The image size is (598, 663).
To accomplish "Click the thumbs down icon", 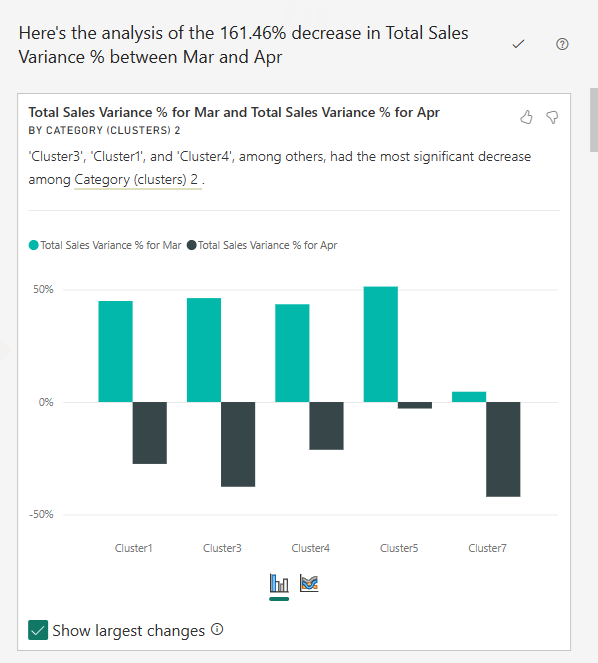I will (x=552, y=117).
